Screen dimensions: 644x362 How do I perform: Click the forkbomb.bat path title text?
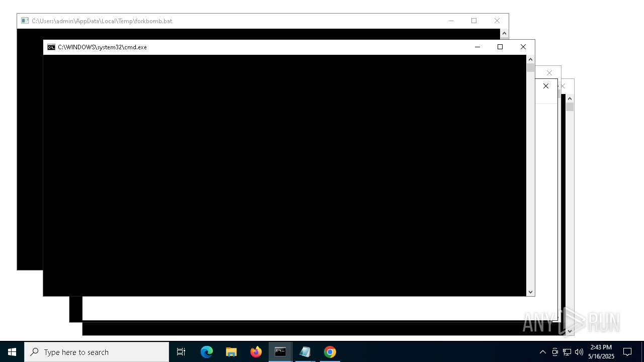click(102, 21)
